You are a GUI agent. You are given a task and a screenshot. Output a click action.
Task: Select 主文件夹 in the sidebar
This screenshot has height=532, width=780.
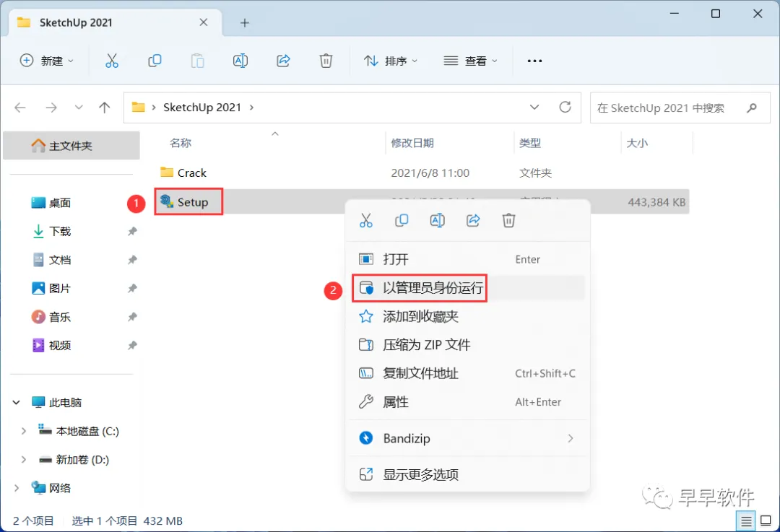pos(71,146)
